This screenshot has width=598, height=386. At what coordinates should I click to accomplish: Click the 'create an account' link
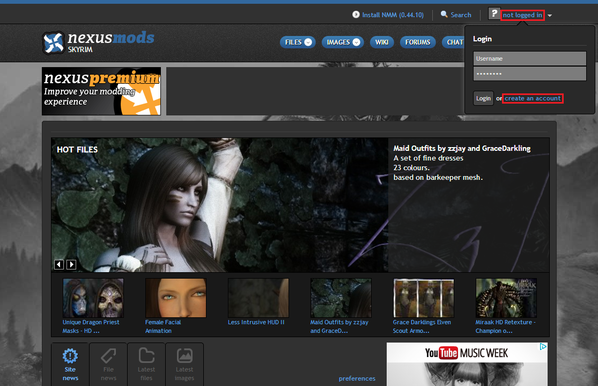[533, 98]
